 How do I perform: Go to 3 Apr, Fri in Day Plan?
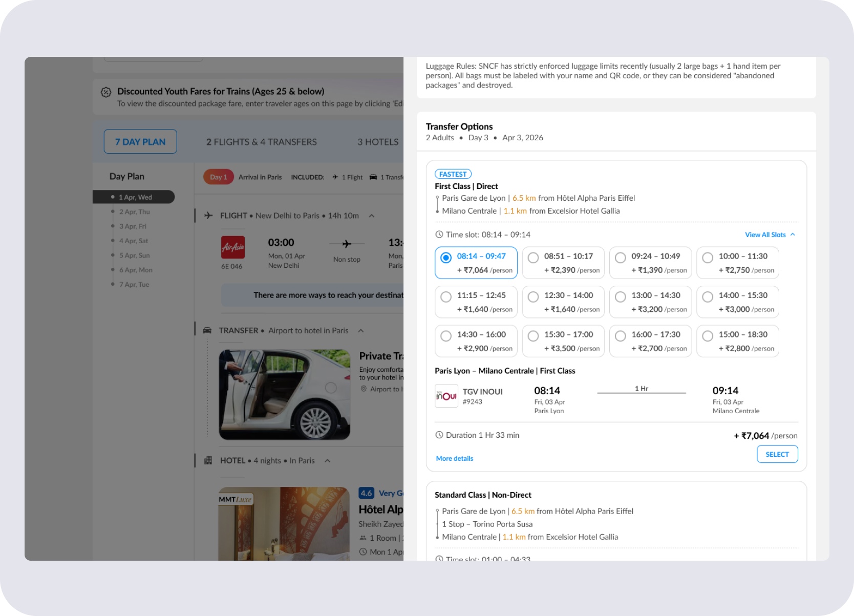pyautogui.click(x=133, y=226)
